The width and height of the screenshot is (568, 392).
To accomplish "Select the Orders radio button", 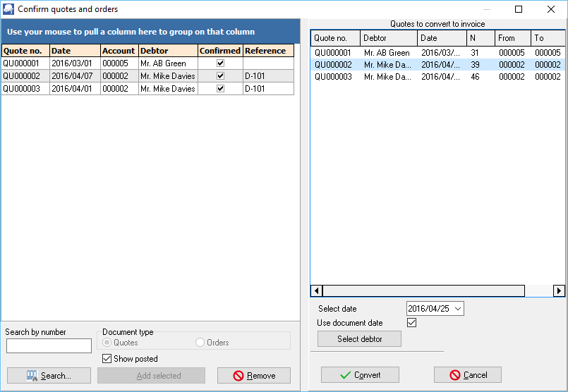I will click(x=200, y=343).
